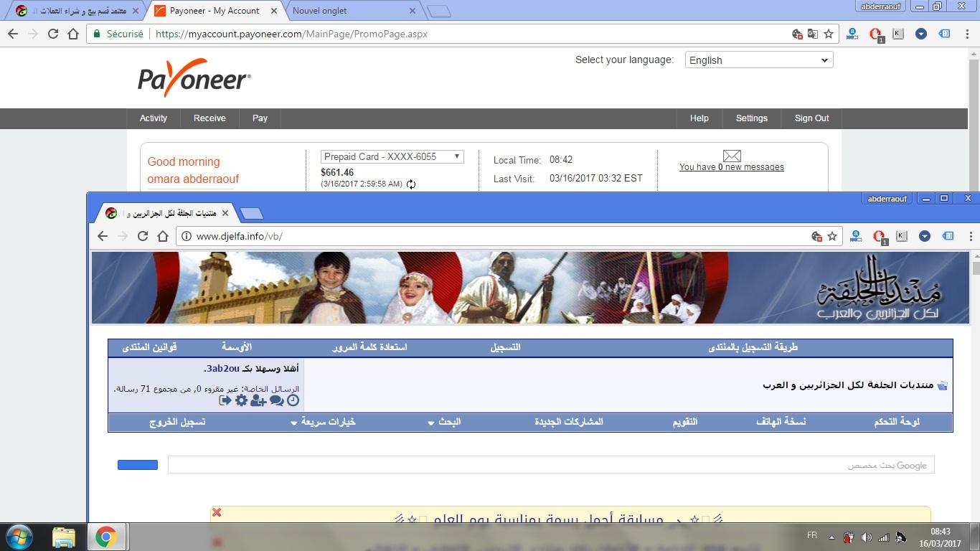The width and height of the screenshot is (980, 551).
Task: Click the Payoneer address bar URL
Action: 291,34
